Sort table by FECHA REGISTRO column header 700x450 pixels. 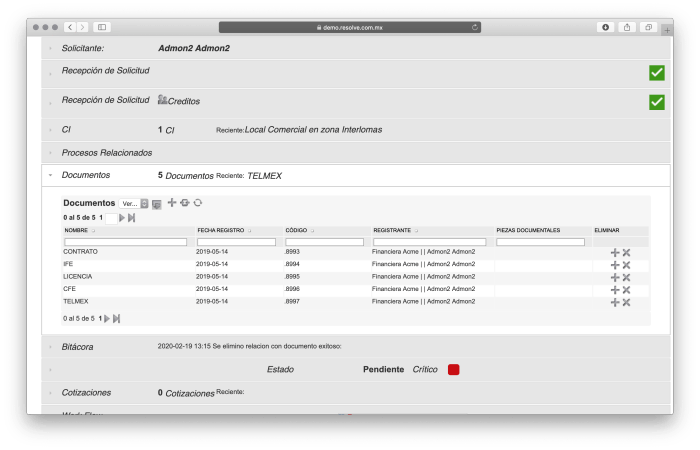pyautogui.click(x=220, y=230)
